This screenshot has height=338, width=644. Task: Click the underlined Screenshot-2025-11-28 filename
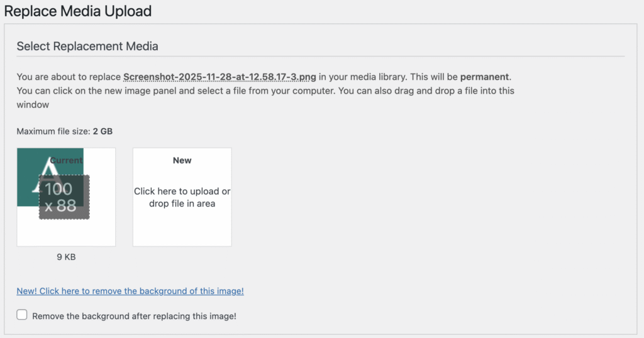click(219, 77)
